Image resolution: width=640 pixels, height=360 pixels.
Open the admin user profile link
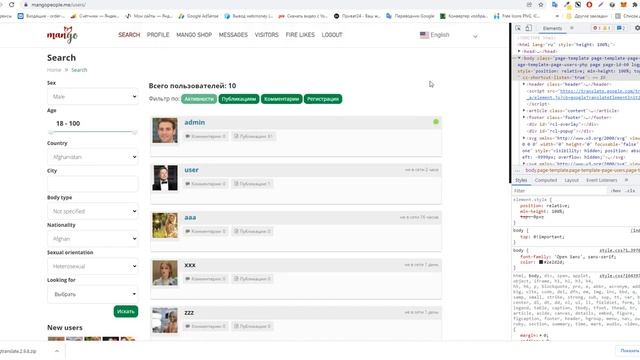click(x=195, y=122)
